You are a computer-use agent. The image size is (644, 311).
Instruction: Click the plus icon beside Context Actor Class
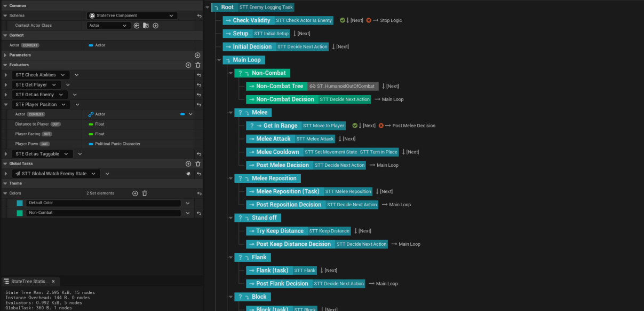click(x=155, y=25)
